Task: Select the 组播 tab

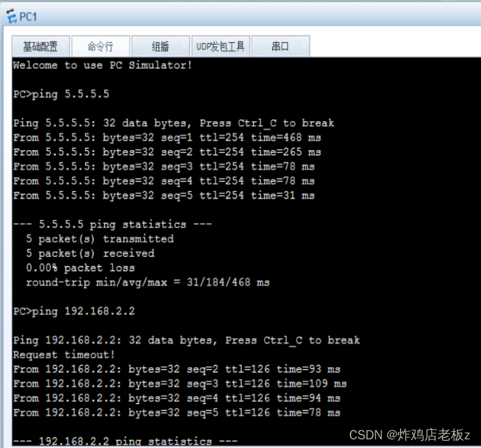Action: pos(161,47)
